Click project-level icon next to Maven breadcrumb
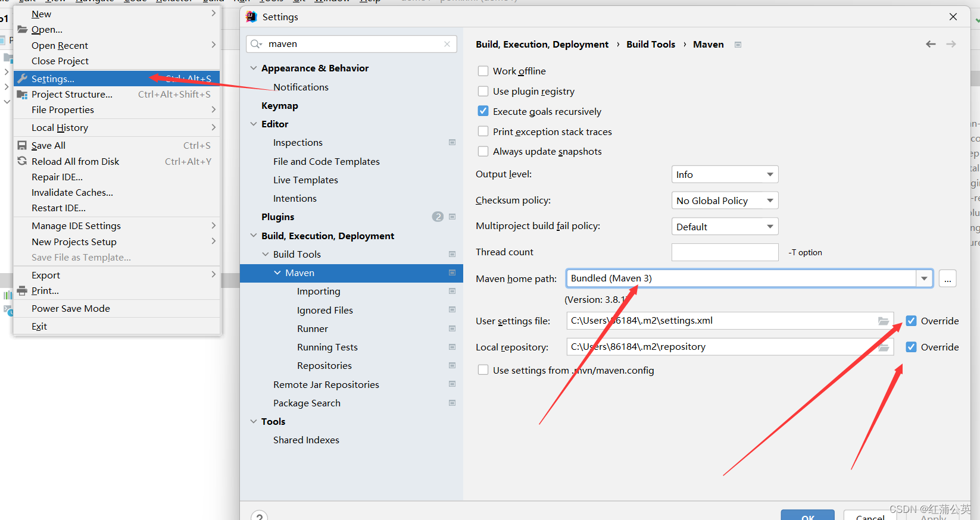The height and width of the screenshot is (520, 980). coord(738,45)
